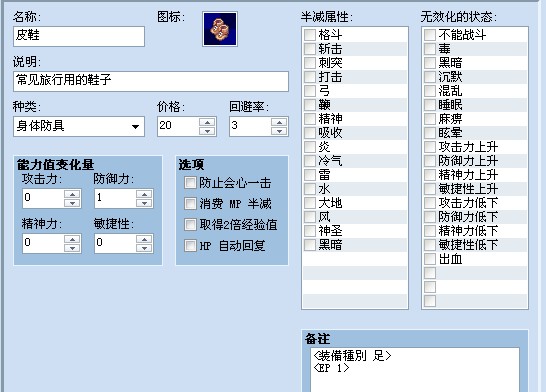The width and height of the screenshot is (546, 392).
Task: Increase 攻击力 with its up arrow
Action: coord(72,194)
